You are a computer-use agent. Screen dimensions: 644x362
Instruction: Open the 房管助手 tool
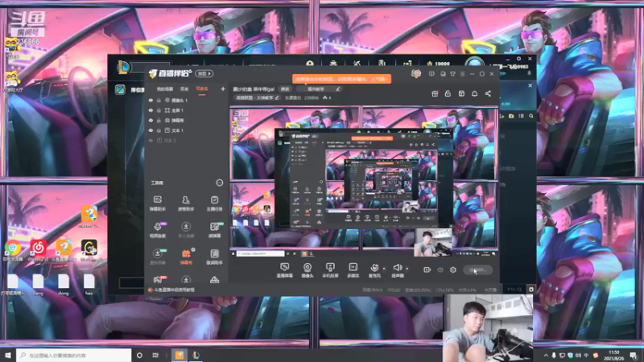pyautogui.click(x=186, y=203)
